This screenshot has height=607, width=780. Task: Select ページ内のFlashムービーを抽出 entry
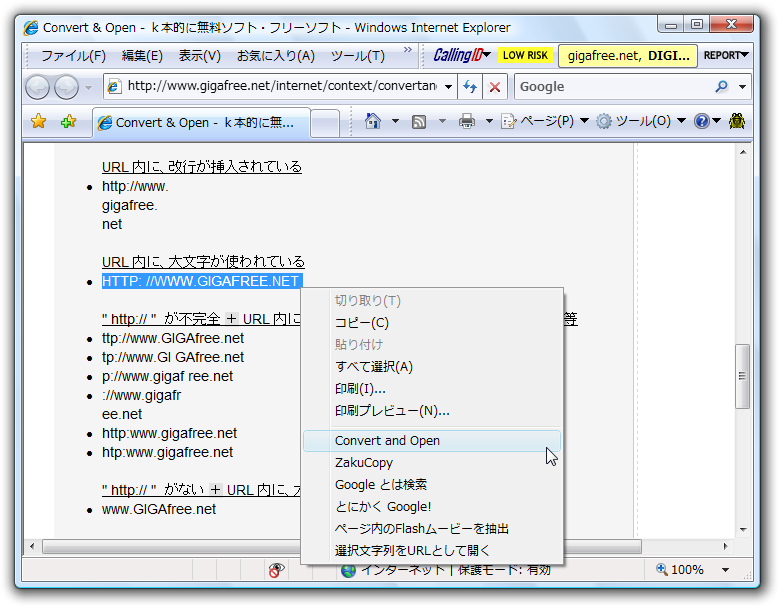(432, 528)
